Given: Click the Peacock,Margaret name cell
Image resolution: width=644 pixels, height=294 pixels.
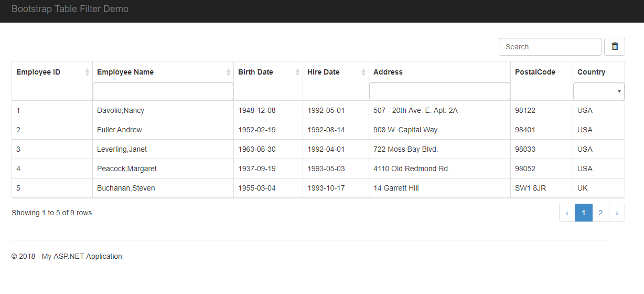Looking at the screenshot, I should point(127,169).
